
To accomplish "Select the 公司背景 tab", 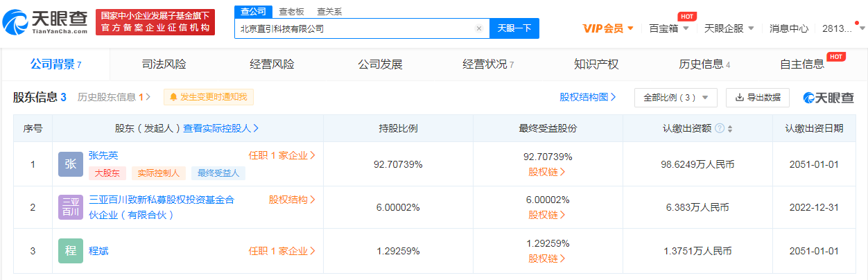I will point(55,64).
